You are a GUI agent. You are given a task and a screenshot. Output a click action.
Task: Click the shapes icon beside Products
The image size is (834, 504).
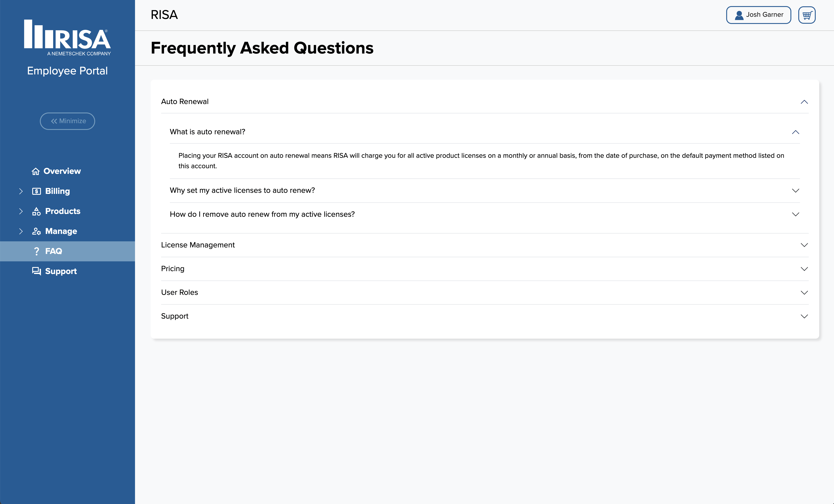click(x=36, y=211)
